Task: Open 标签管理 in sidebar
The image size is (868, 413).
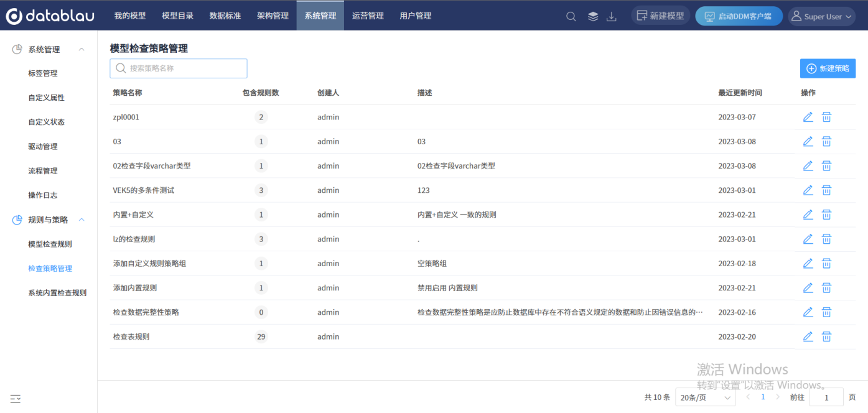Action: tap(43, 73)
